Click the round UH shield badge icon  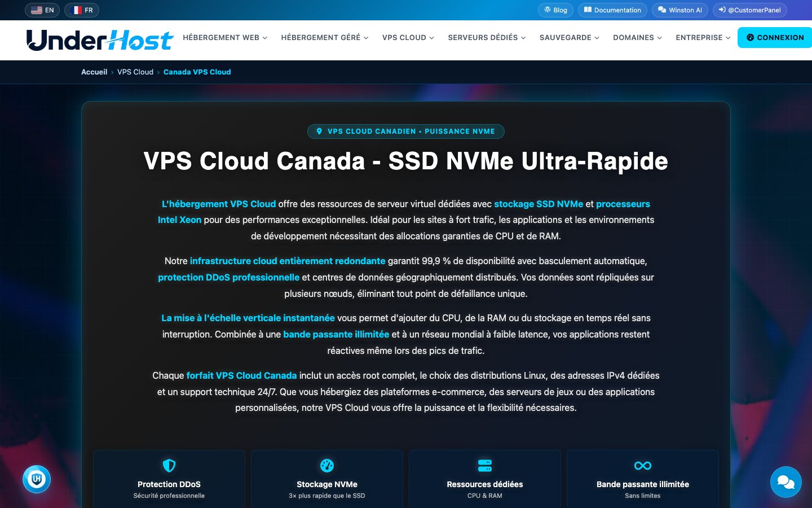tap(37, 479)
